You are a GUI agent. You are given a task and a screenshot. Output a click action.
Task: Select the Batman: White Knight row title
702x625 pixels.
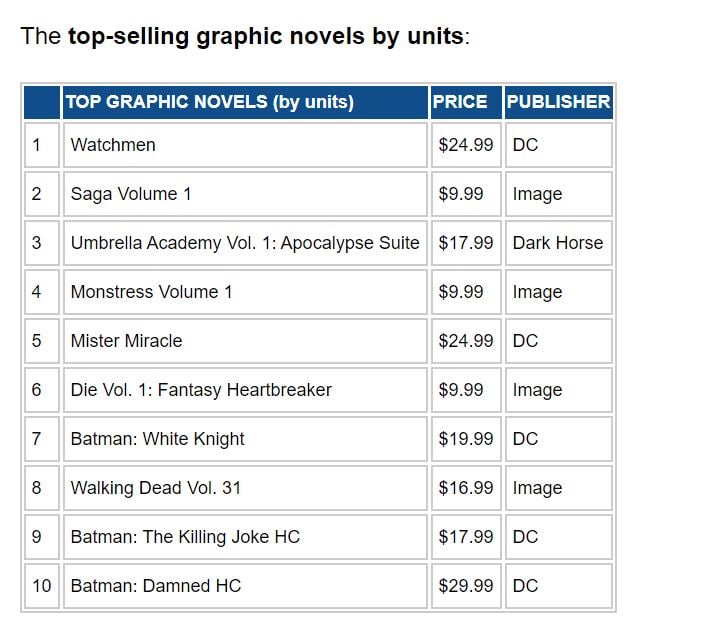pos(157,439)
